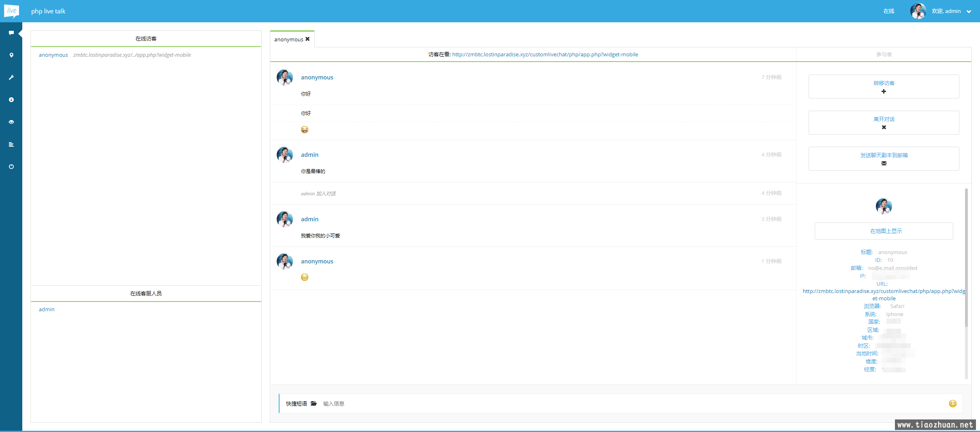Open the map marker sidebar icon
980x432 pixels.
pyautogui.click(x=11, y=55)
